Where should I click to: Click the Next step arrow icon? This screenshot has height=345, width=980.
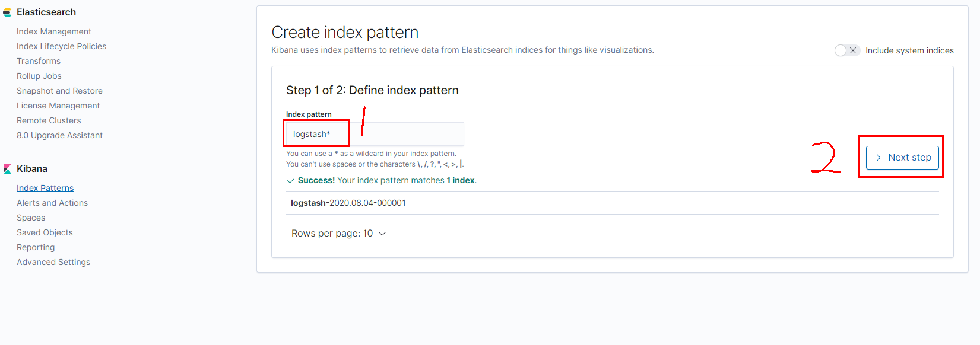coord(878,158)
